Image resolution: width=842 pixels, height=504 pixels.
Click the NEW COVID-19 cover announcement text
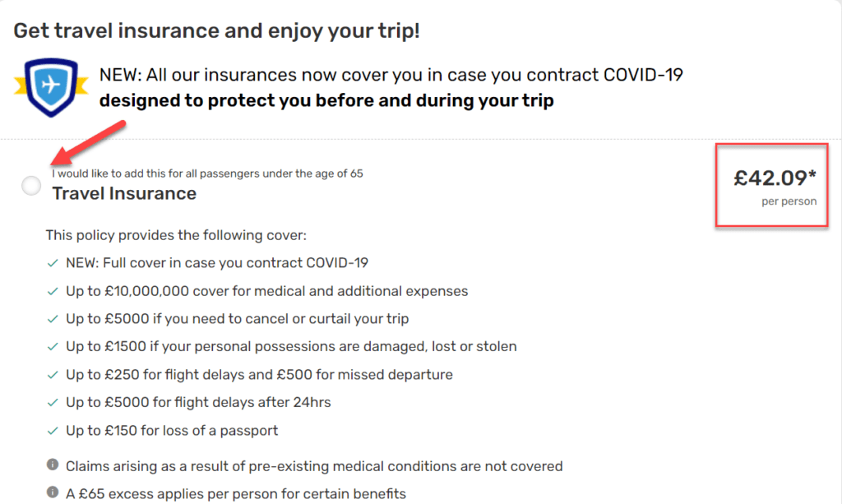coord(391,75)
